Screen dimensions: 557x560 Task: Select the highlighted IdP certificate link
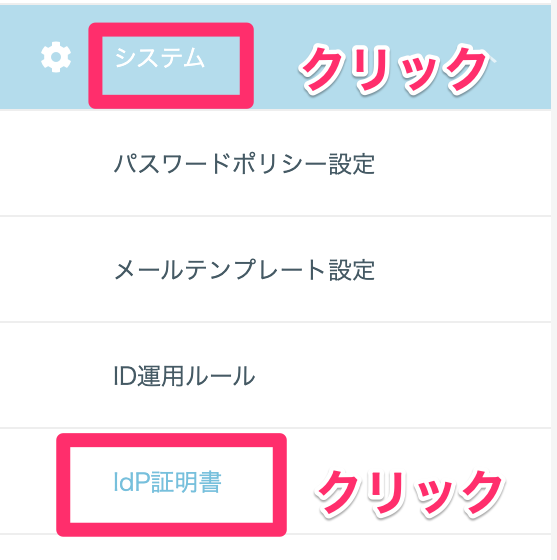point(167,482)
